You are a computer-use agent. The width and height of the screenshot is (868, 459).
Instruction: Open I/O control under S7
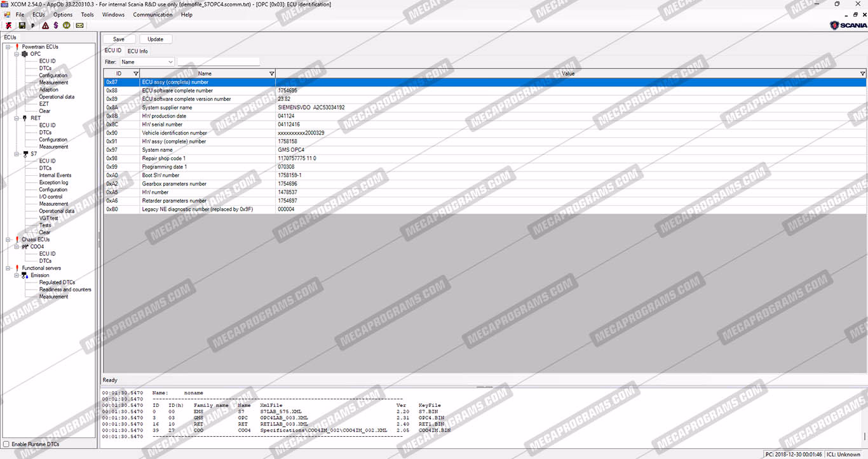[51, 197]
